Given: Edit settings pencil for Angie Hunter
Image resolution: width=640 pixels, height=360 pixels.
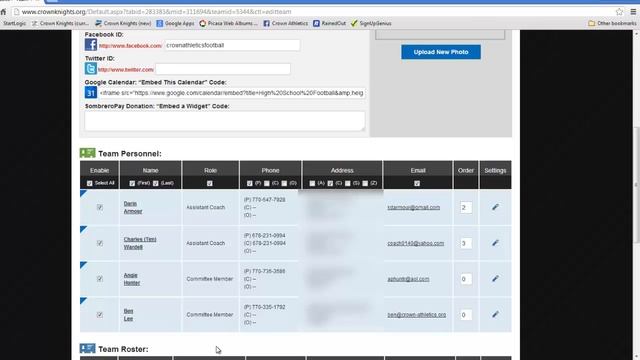Looking at the screenshot, I should (x=495, y=278).
